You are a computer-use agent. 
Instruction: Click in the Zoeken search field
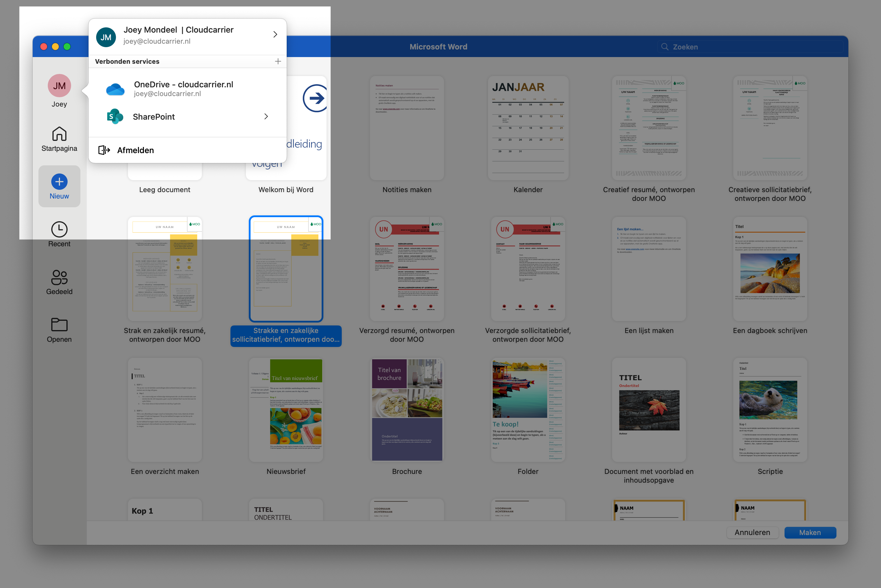coord(750,47)
